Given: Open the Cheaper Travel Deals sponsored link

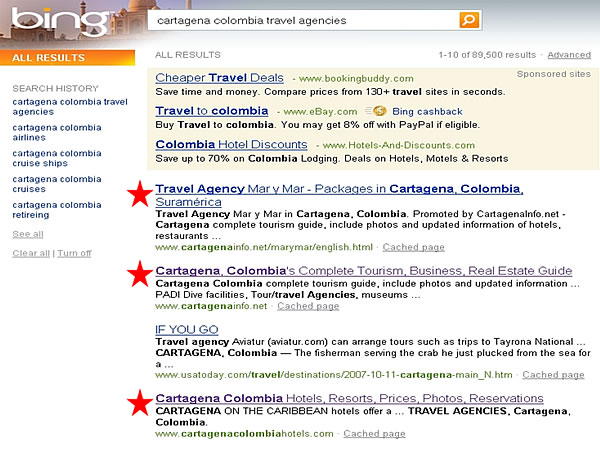Looking at the screenshot, I should tap(218, 77).
